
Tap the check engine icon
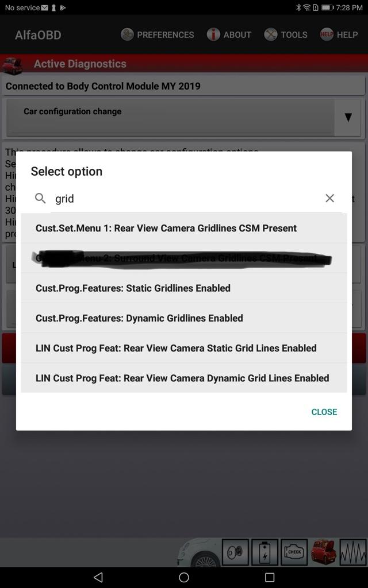click(x=294, y=552)
